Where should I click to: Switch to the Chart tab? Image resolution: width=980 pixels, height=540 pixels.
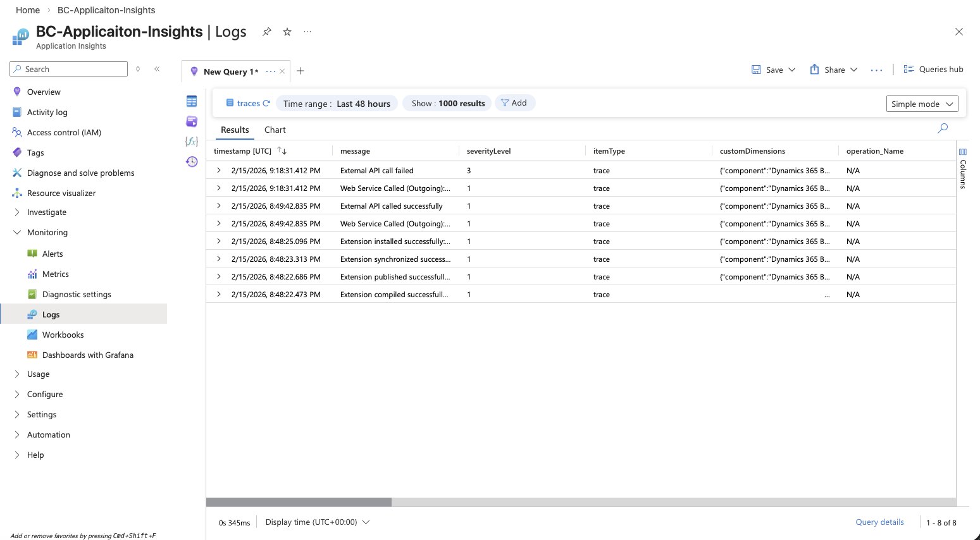point(275,130)
